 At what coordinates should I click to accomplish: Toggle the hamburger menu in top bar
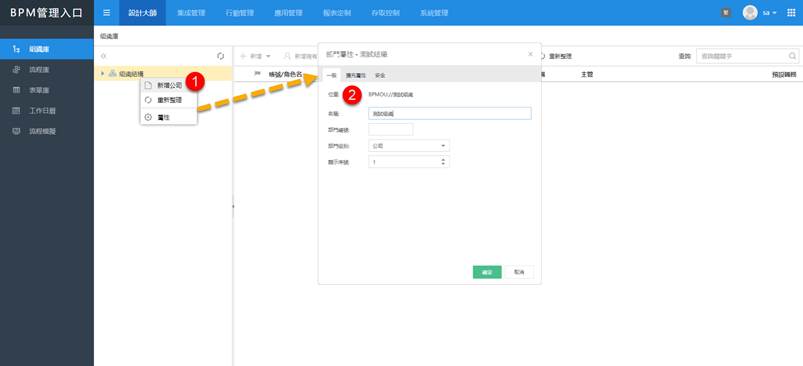pos(107,13)
